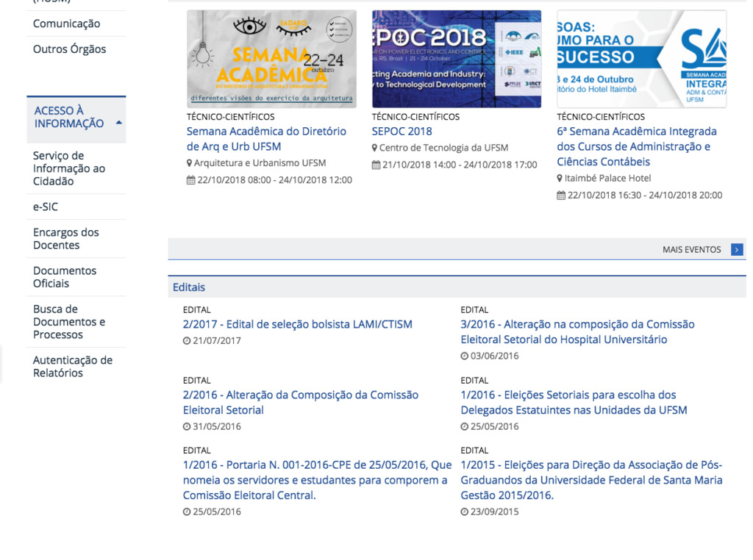Click the SEPOC 2018 event banner image
The height and width of the screenshot is (560, 753).
click(x=456, y=59)
